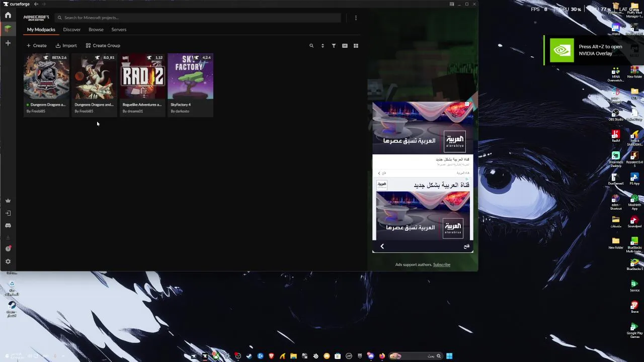Open the sort order arrows
The image size is (644, 362).
pyautogui.click(x=323, y=46)
